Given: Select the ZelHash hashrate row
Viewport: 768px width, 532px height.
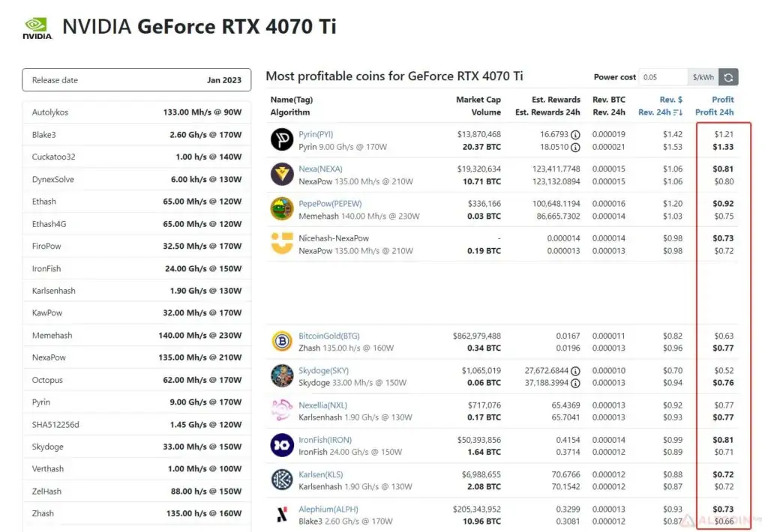Looking at the screenshot, I should coord(136,491).
